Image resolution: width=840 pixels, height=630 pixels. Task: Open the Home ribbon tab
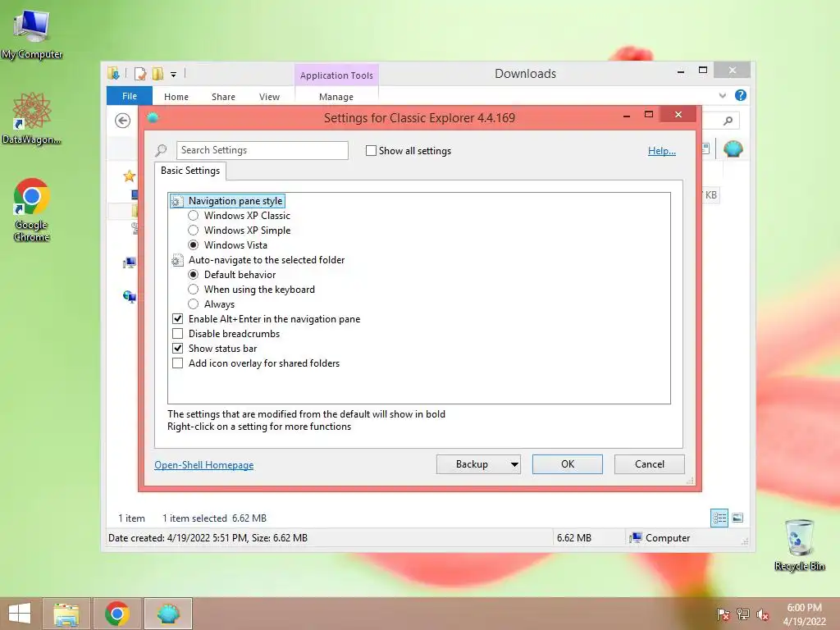click(176, 97)
